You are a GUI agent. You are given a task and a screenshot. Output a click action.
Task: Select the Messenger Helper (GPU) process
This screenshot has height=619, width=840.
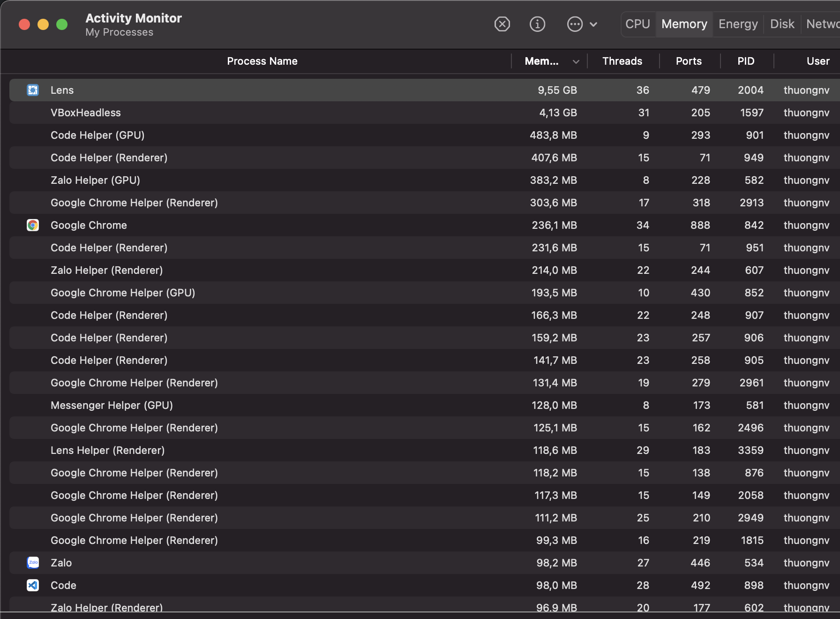pos(424,405)
